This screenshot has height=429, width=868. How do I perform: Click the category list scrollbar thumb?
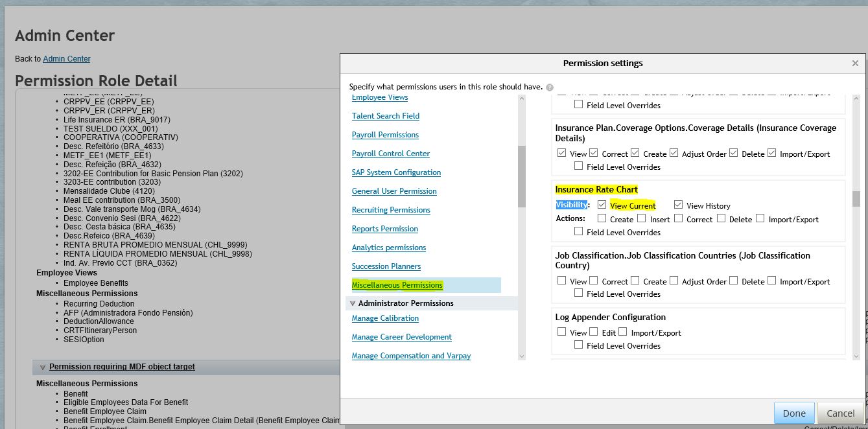(x=522, y=176)
